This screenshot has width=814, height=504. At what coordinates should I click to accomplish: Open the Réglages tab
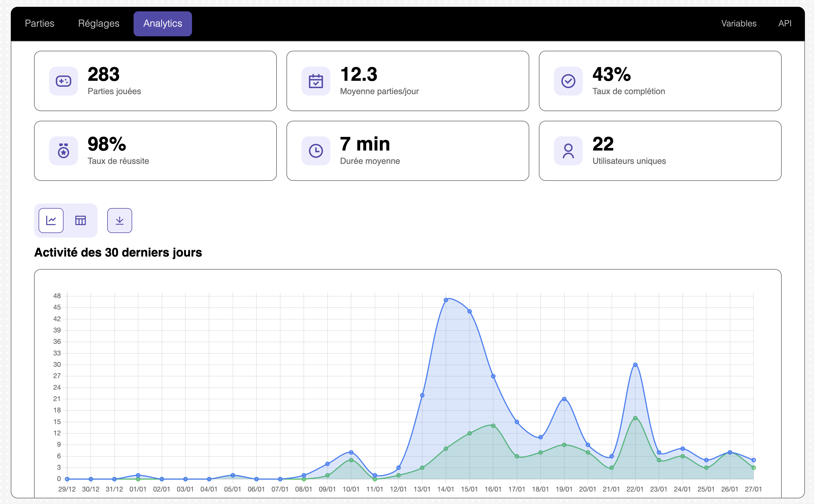click(98, 23)
